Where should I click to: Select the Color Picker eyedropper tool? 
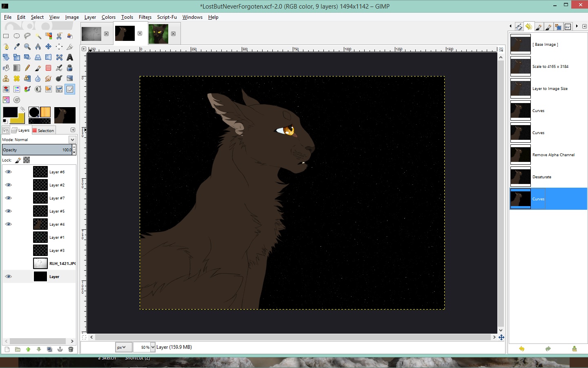[x=17, y=47]
